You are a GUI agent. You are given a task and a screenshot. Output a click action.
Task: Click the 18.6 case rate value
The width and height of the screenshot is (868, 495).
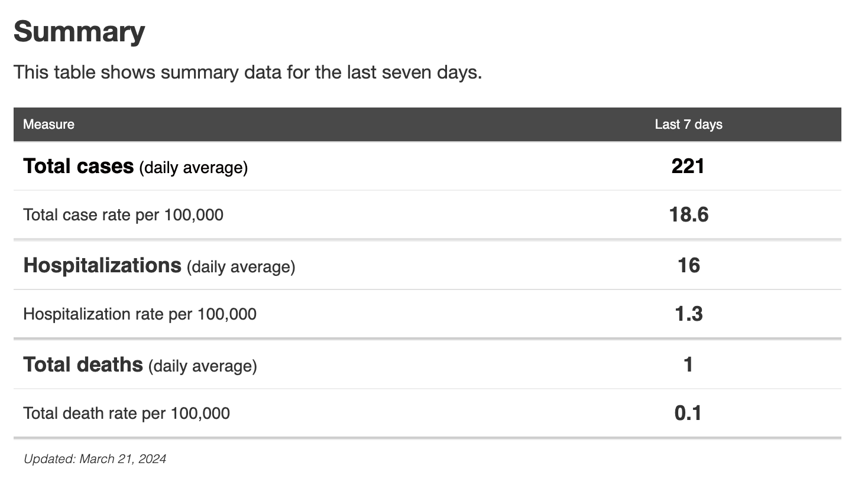pyautogui.click(x=688, y=214)
